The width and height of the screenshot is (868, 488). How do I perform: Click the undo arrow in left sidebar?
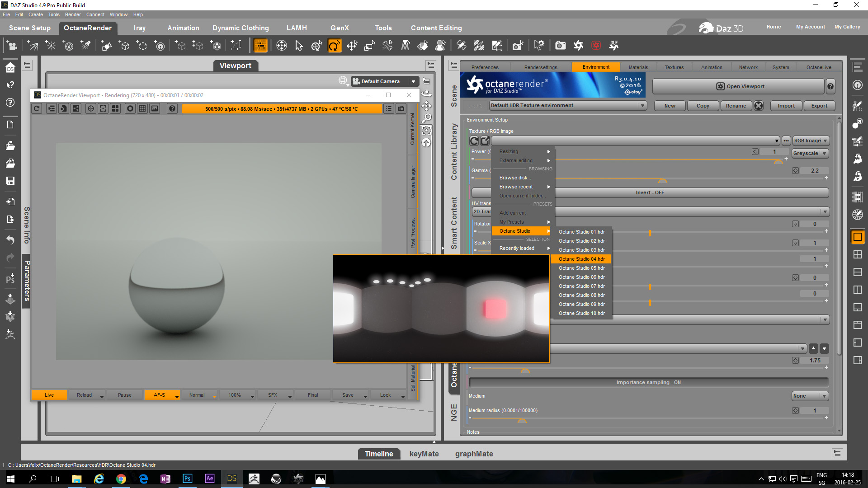[10, 239]
